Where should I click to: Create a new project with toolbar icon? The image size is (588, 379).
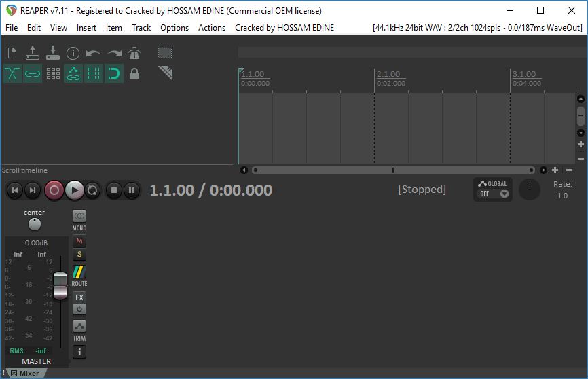click(12, 53)
